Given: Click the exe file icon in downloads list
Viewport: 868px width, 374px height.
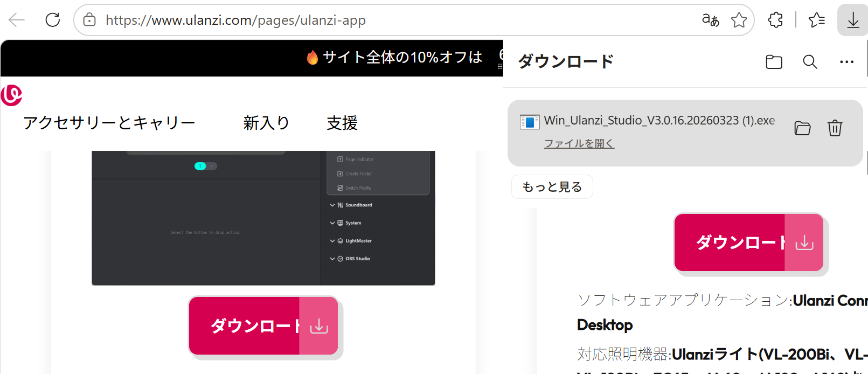Looking at the screenshot, I should [x=530, y=122].
